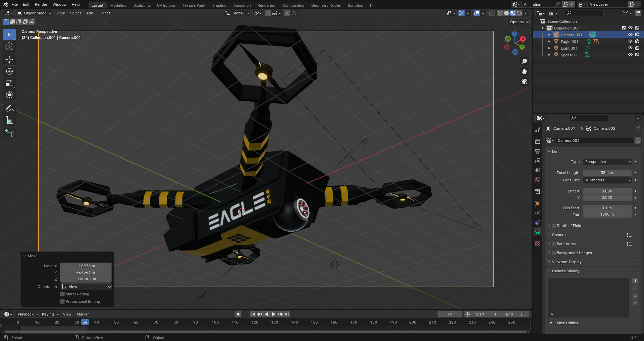Select the Rotate tool
Image resolution: width=644 pixels, height=341 pixels.
click(9, 71)
